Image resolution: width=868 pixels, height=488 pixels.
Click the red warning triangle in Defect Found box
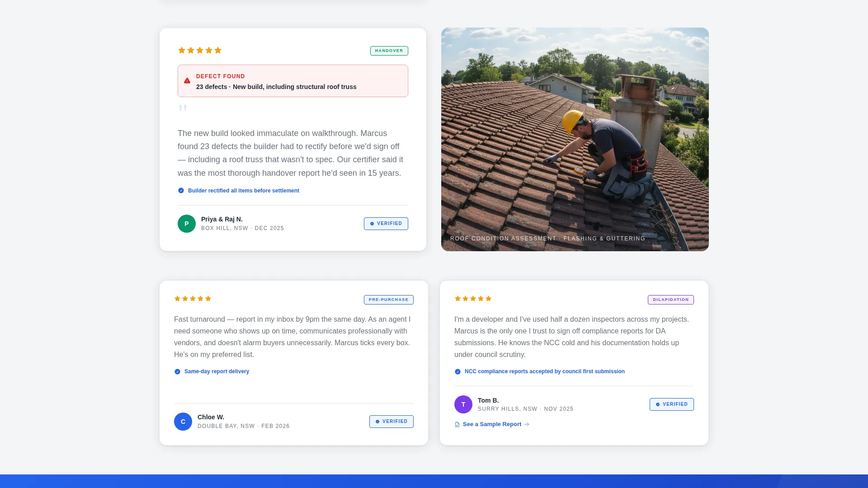pos(187,81)
